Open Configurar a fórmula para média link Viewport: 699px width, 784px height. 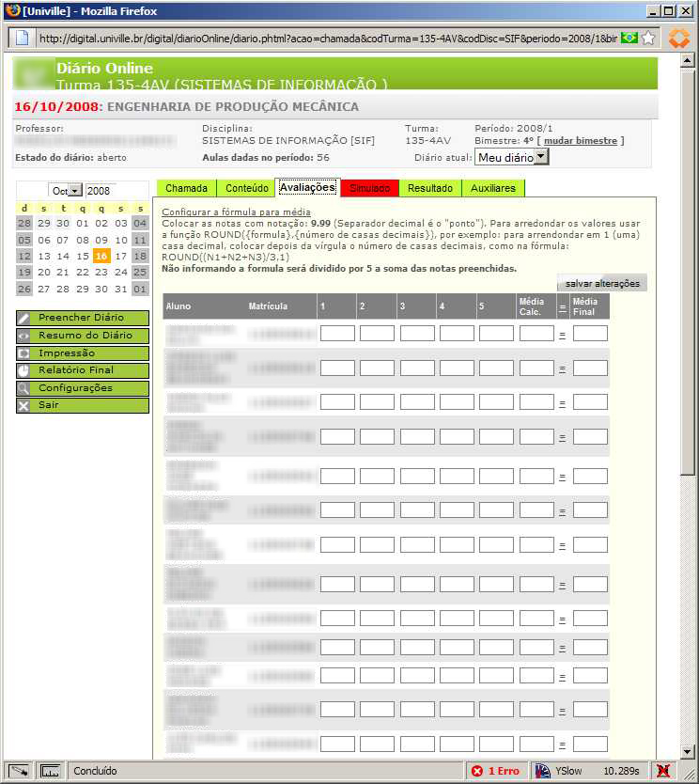236,212
